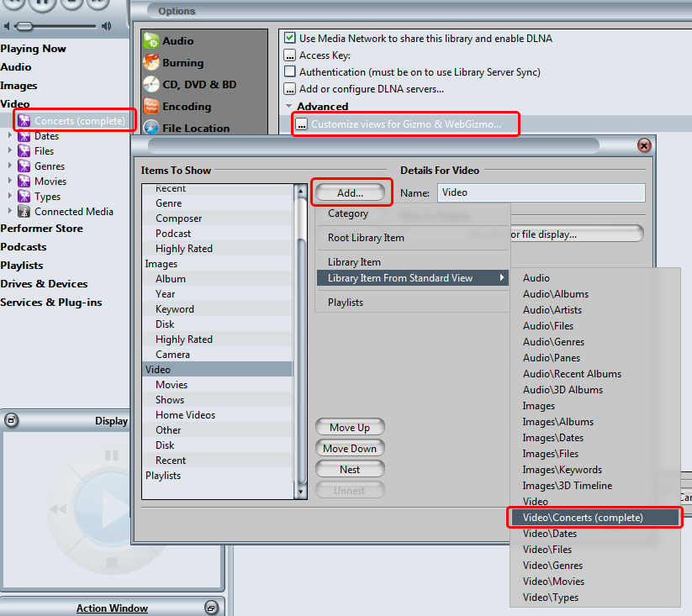
Task: Expand the Types tree node
Action: click(10, 196)
